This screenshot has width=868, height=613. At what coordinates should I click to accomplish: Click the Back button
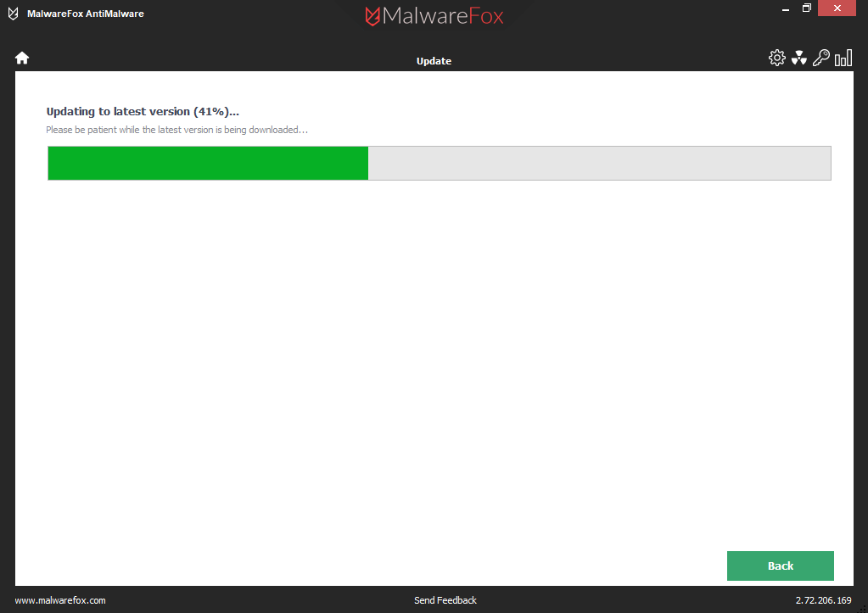click(x=780, y=566)
